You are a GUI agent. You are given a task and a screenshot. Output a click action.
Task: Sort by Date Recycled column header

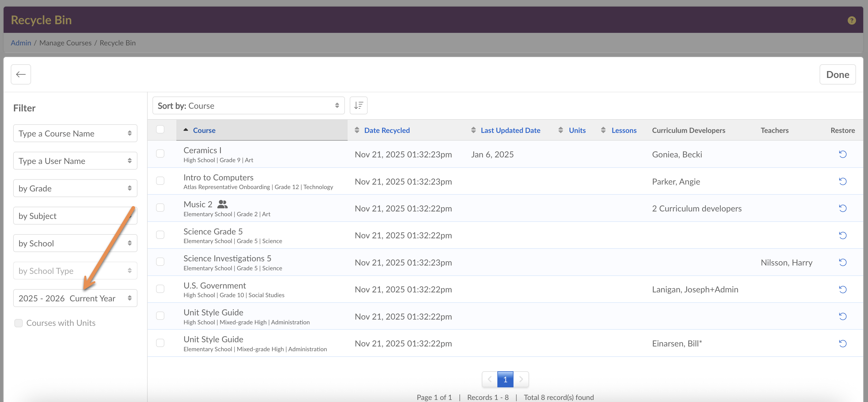[x=386, y=130]
